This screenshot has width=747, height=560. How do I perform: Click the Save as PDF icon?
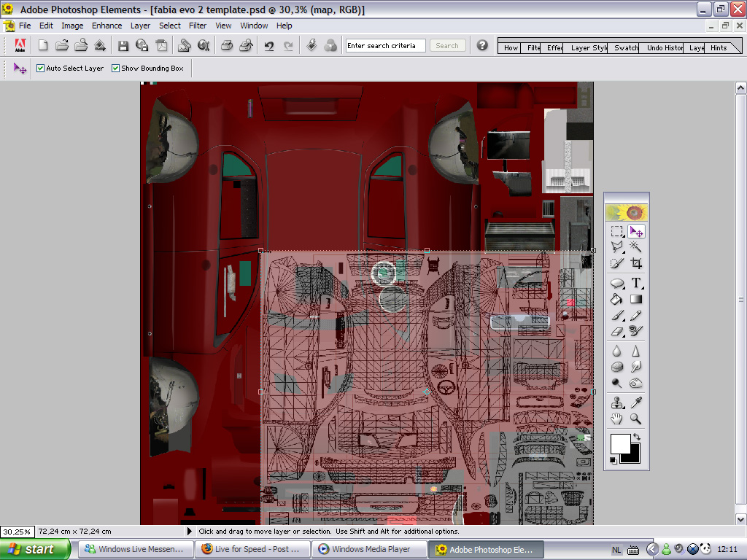[161, 46]
